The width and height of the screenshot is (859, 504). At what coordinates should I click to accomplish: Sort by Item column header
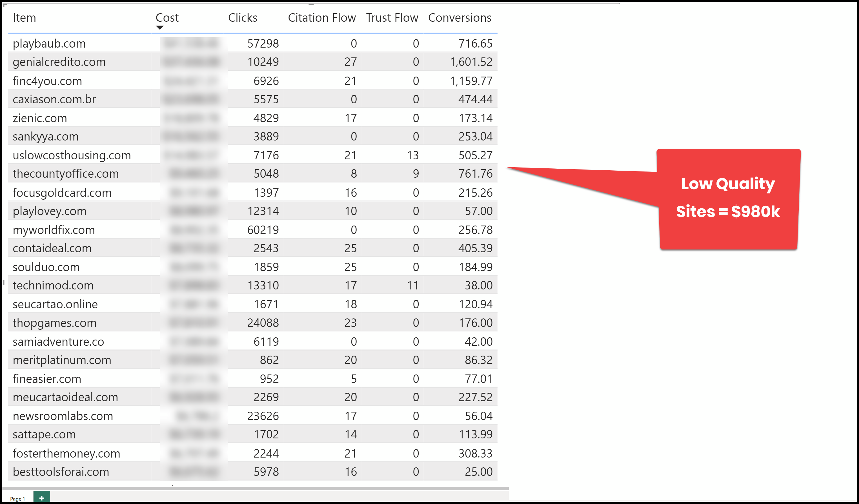click(24, 18)
